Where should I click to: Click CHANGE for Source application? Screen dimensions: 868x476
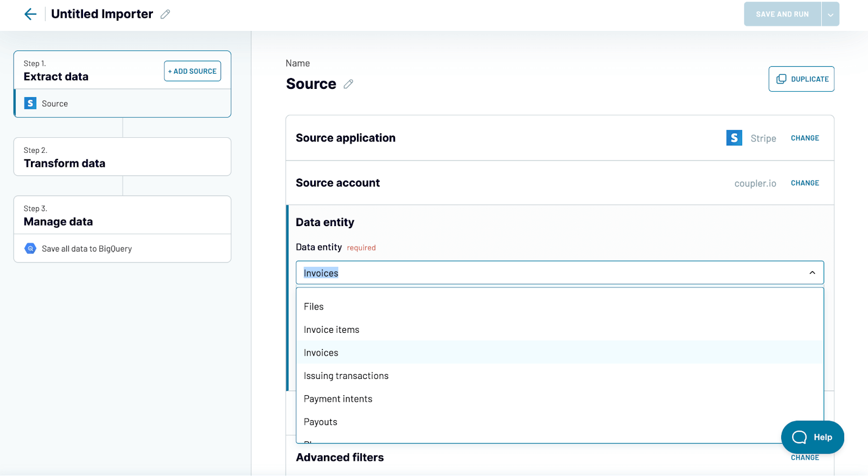coord(805,138)
